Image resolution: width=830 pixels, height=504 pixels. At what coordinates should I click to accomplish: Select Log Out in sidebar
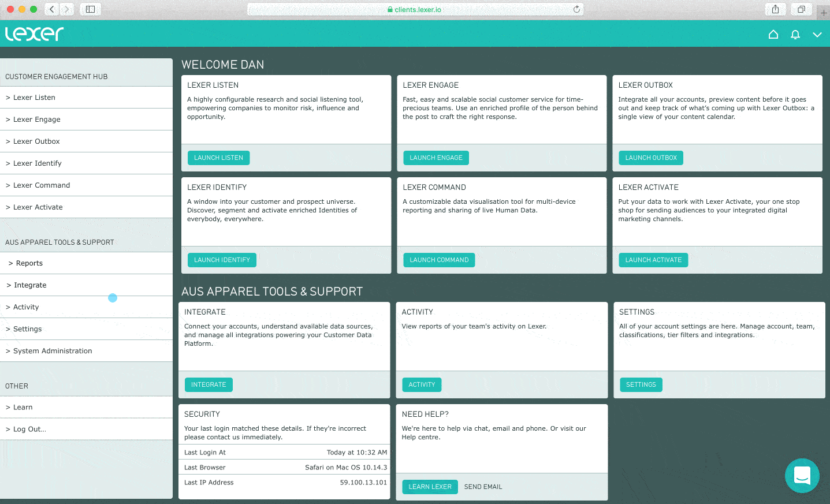86,430
